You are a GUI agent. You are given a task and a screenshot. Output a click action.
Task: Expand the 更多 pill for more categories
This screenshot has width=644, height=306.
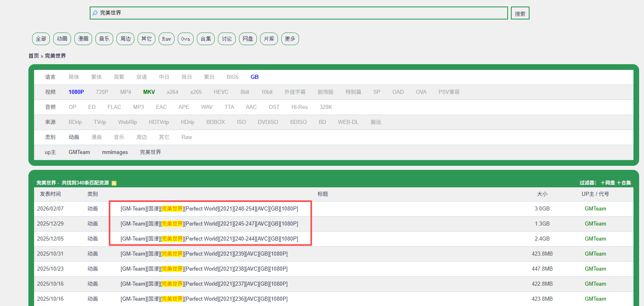tap(290, 39)
